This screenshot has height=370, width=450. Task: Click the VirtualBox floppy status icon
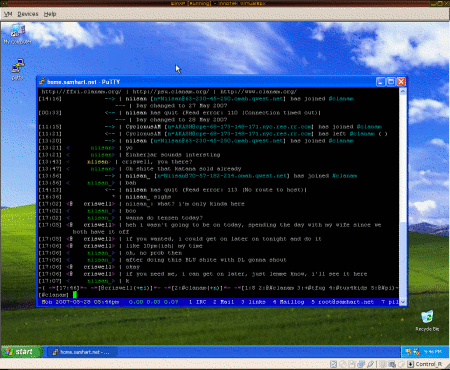[351, 364]
